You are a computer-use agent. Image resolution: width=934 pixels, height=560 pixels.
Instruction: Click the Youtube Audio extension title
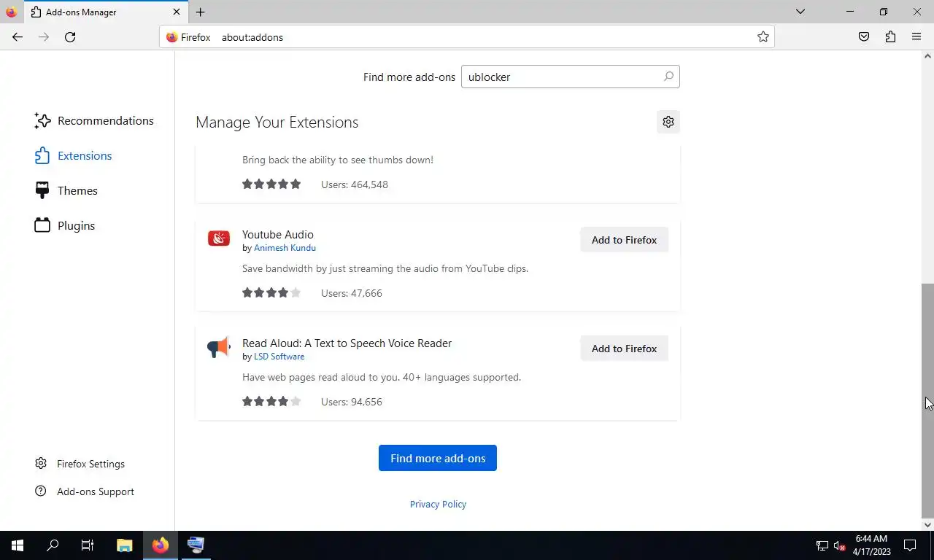(278, 234)
